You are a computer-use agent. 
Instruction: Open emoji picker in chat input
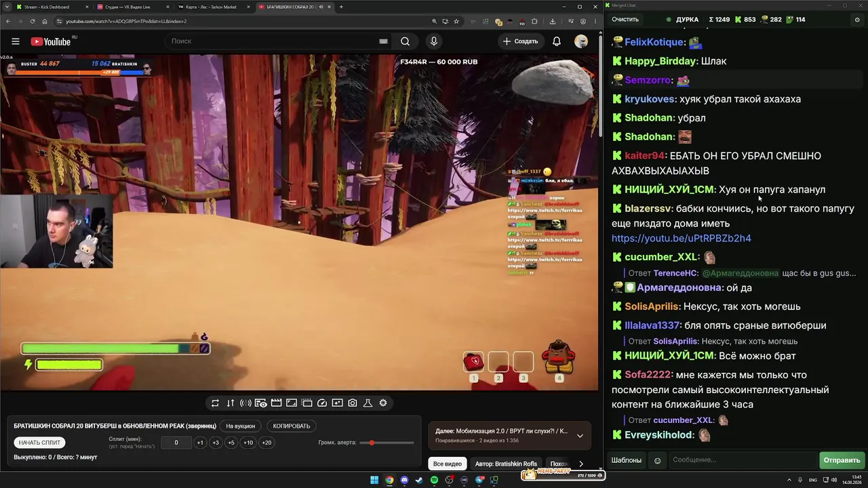tap(657, 460)
